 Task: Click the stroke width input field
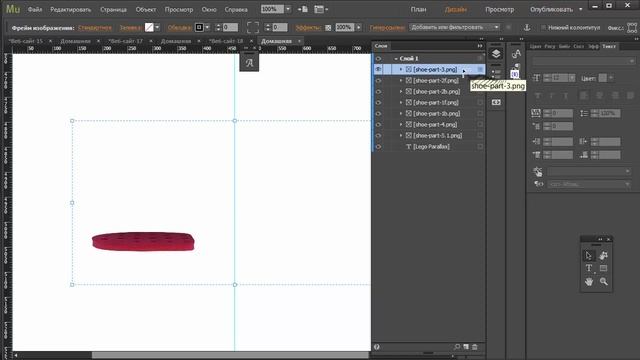[230, 27]
